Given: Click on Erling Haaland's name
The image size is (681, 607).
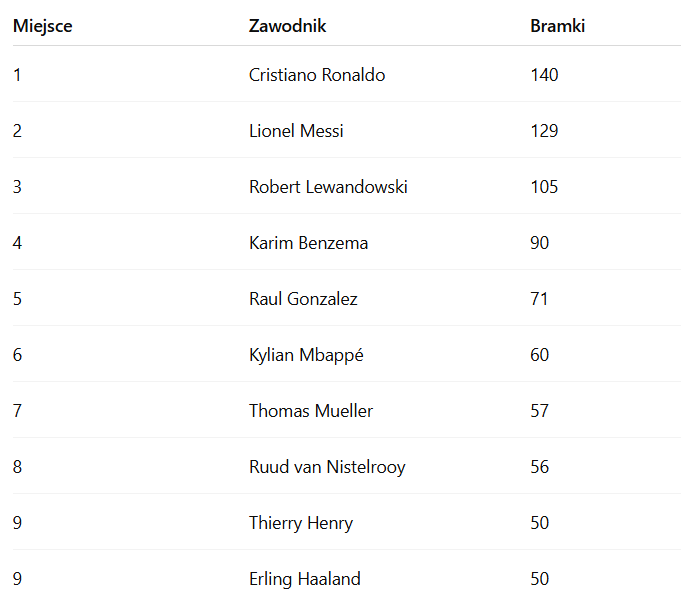Looking at the screenshot, I should pos(304,579).
